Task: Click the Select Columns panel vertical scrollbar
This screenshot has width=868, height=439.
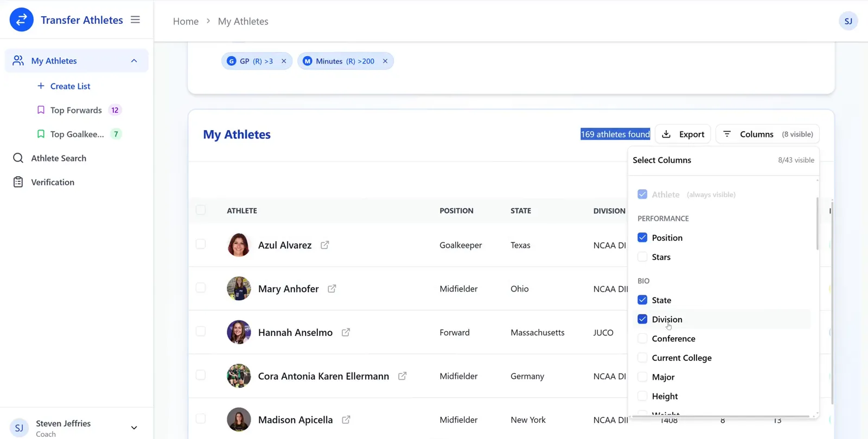Action: click(817, 224)
